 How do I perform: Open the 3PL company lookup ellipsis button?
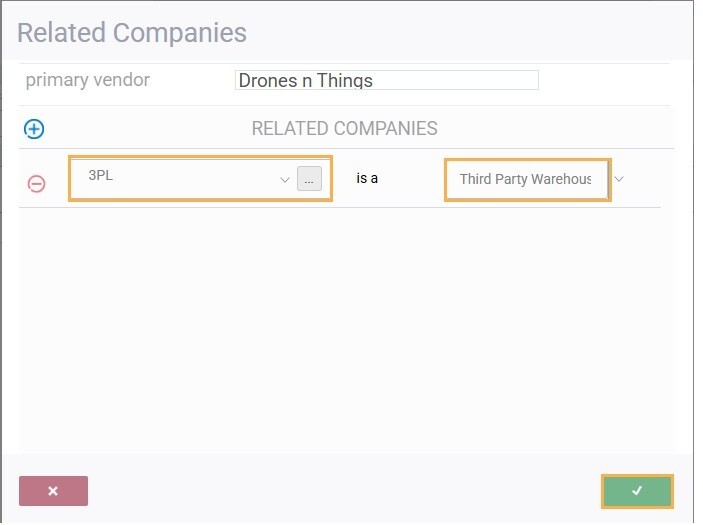309,179
